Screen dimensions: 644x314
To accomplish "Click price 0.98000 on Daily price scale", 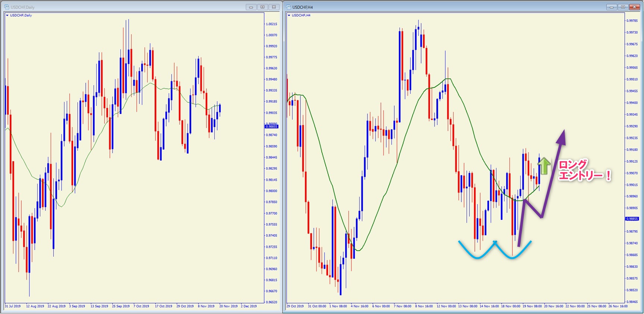I will click(x=271, y=191).
